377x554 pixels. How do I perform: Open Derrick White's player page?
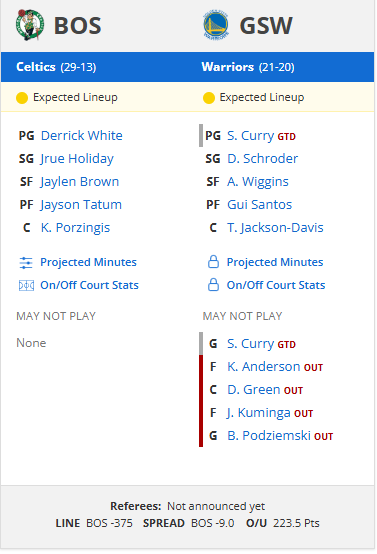click(82, 136)
